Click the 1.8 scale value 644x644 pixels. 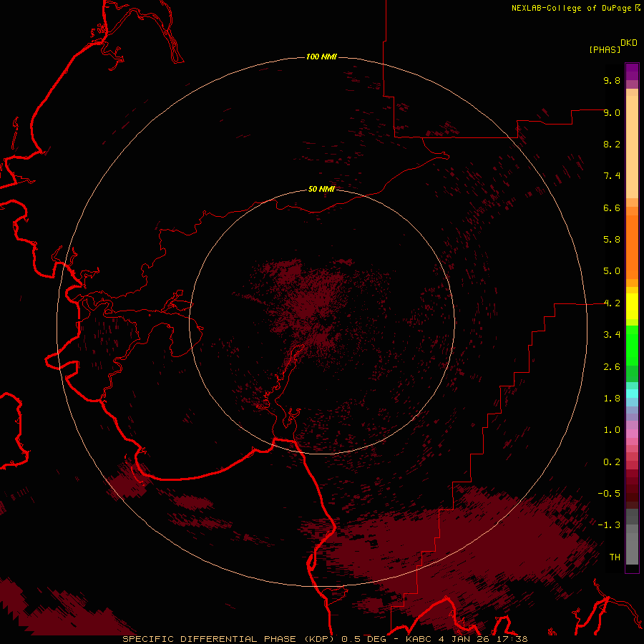pos(612,399)
